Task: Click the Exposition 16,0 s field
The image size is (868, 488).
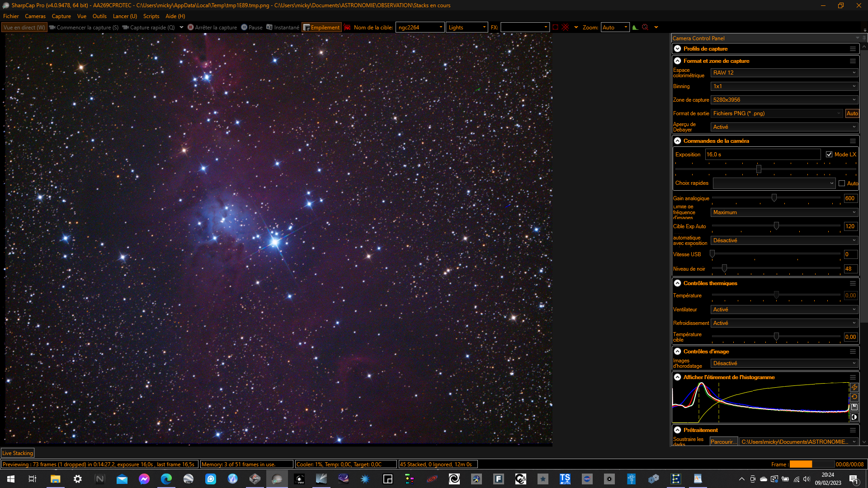Action: [x=763, y=155]
